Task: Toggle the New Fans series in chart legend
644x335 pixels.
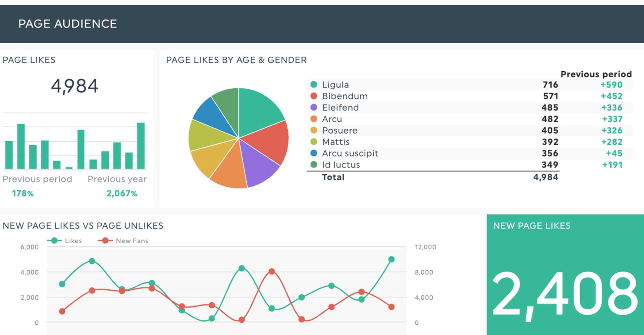Action: [x=123, y=241]
